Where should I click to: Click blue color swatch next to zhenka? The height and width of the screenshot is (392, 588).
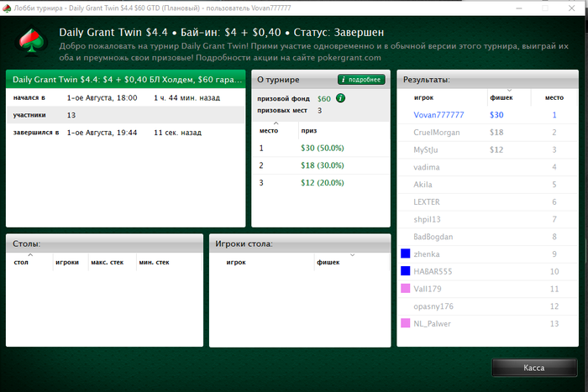tap(406, 253)
